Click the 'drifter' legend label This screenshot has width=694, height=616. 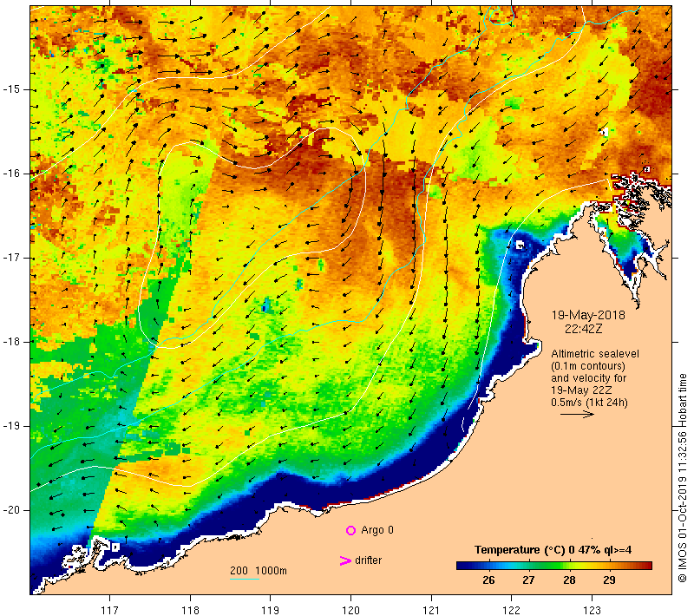368,560
